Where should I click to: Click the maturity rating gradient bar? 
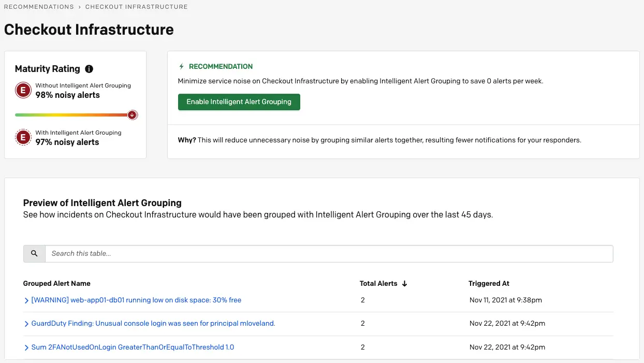click(71, 114)
